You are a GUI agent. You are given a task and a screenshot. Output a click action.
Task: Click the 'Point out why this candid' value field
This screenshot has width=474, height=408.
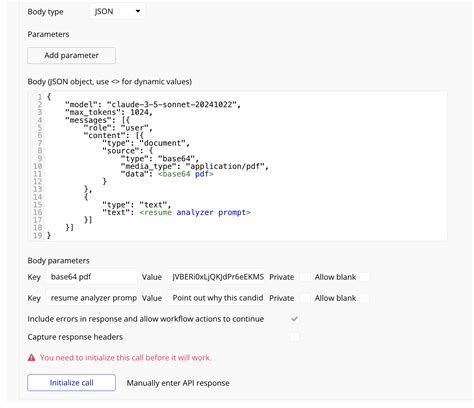pos(216,298)
